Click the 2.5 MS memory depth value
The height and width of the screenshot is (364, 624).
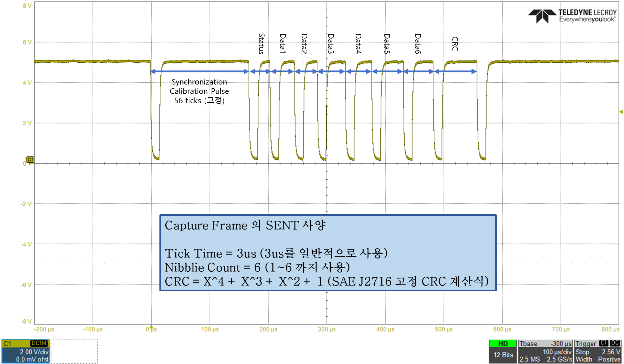529,359
